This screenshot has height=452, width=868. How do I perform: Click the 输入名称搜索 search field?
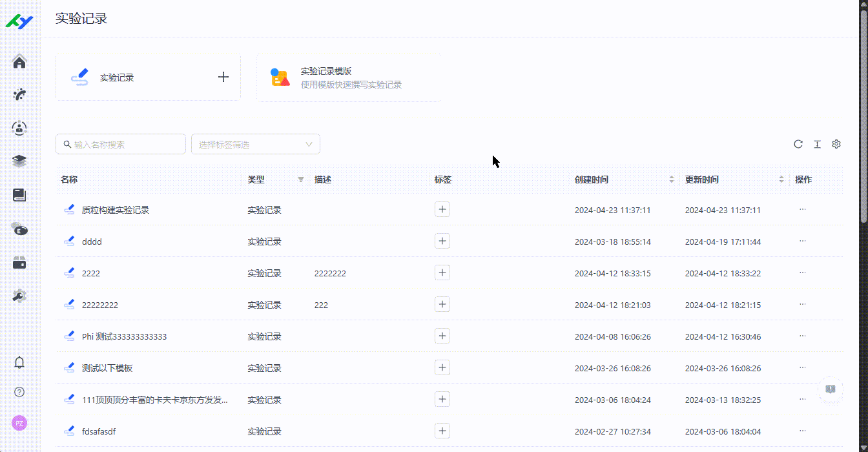click(x=126, y=144)
